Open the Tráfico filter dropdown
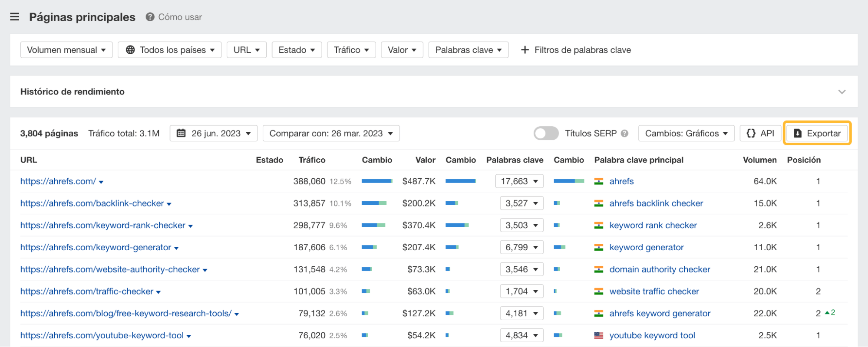Viewport: 868px width, 347px height. [x=351, y=50]
